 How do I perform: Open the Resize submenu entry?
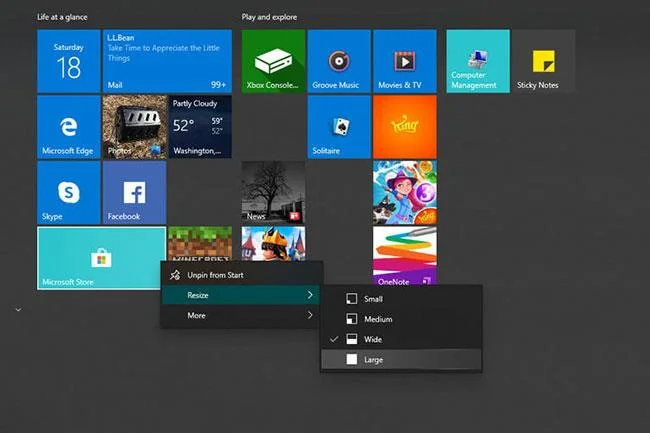[241, 295]
